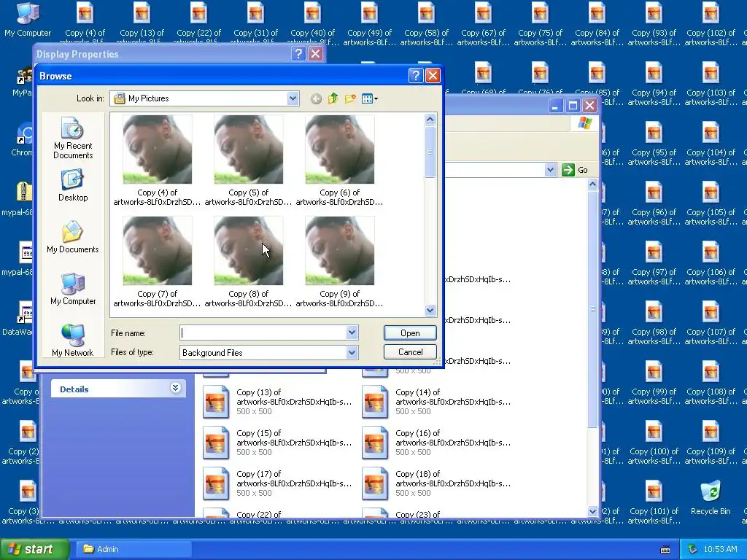Select Copy (101) of artworks desktop icon
The width and height of the screenshot is (747, 560).
654,502
